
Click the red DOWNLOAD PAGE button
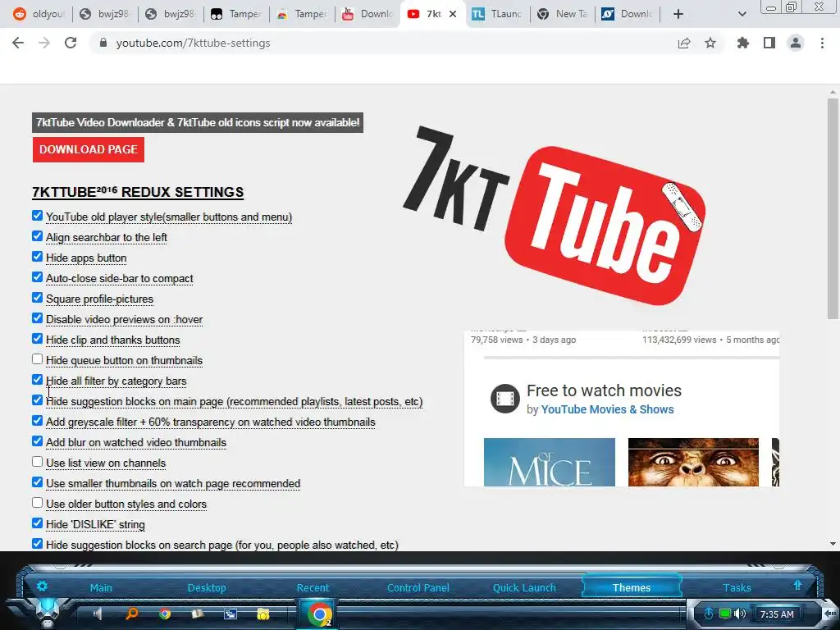pyautogui.click(x=89, y=149)
